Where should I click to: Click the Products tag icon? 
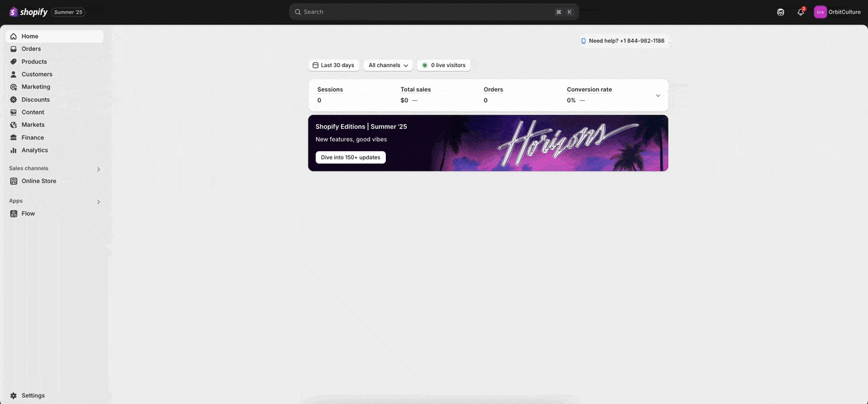pos(14,62)
